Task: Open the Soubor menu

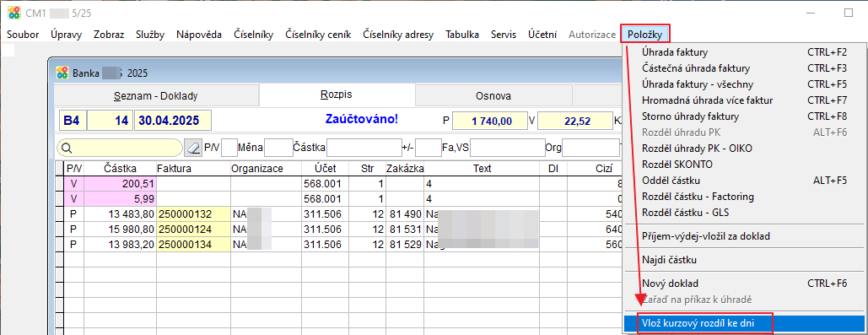Action: (23, 35)
